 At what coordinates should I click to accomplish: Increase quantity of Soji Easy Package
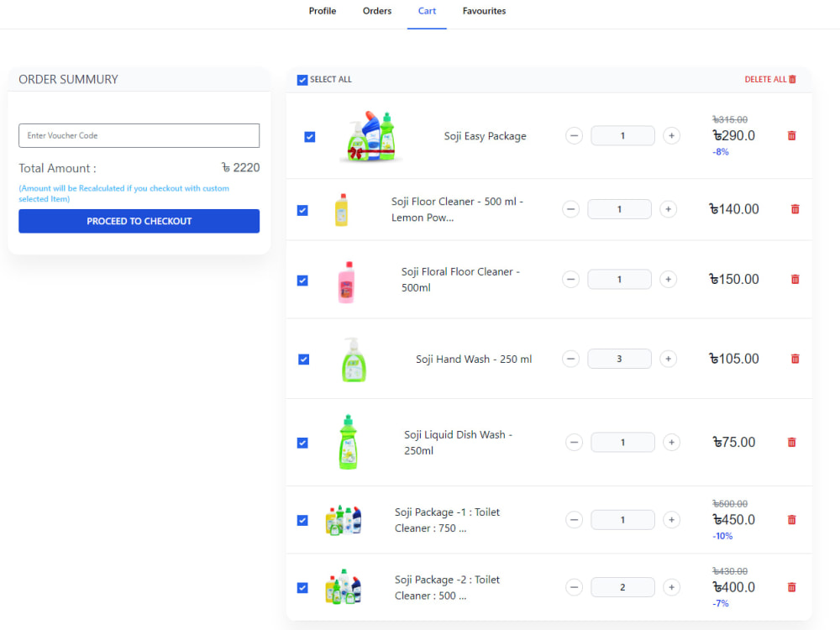pyautogui.click(x=671, y=135)
